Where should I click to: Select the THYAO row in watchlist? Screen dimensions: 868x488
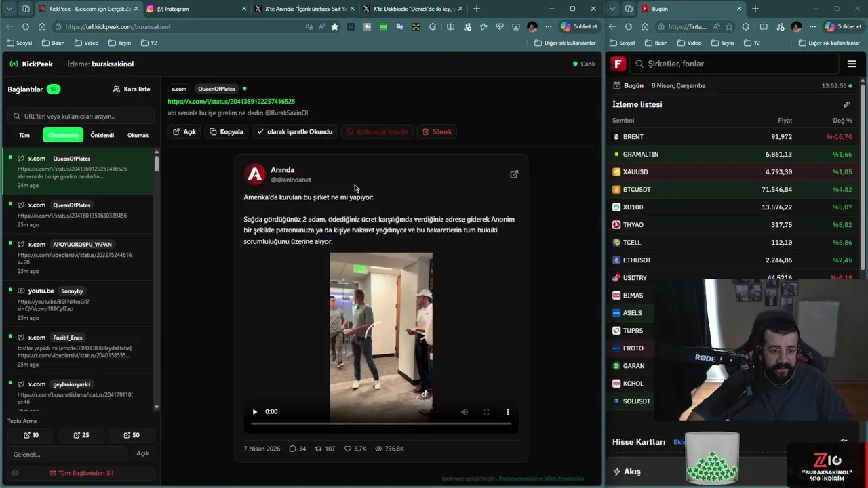pos(732,224)
